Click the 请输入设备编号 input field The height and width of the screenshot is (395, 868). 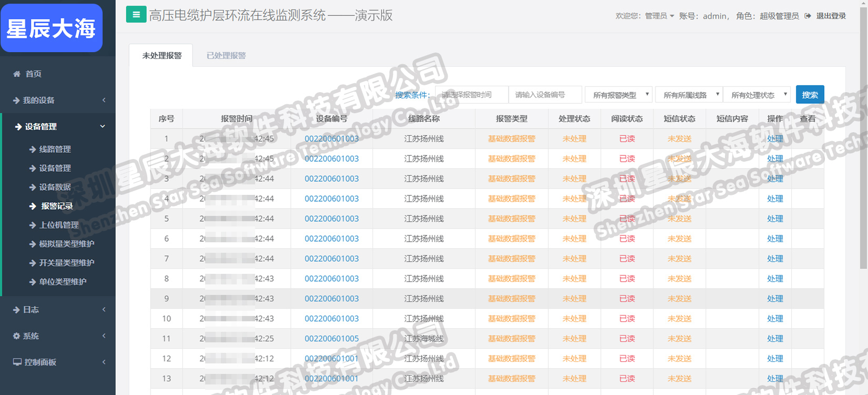click(546, 95)
